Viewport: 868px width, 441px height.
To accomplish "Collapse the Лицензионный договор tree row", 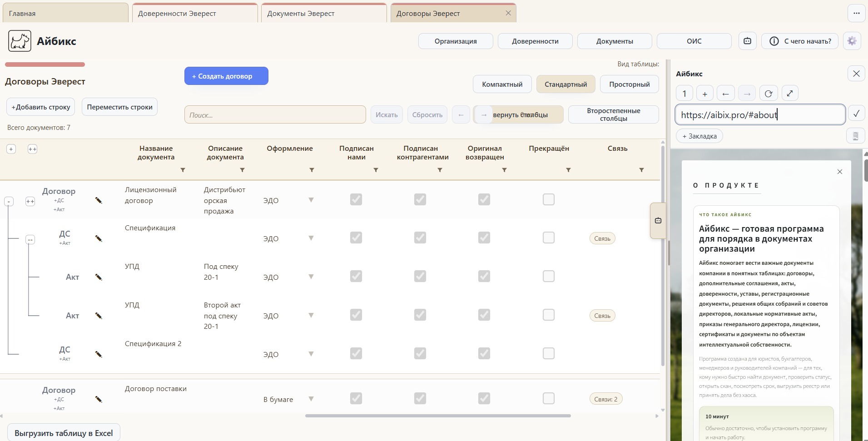I will 9,201.
